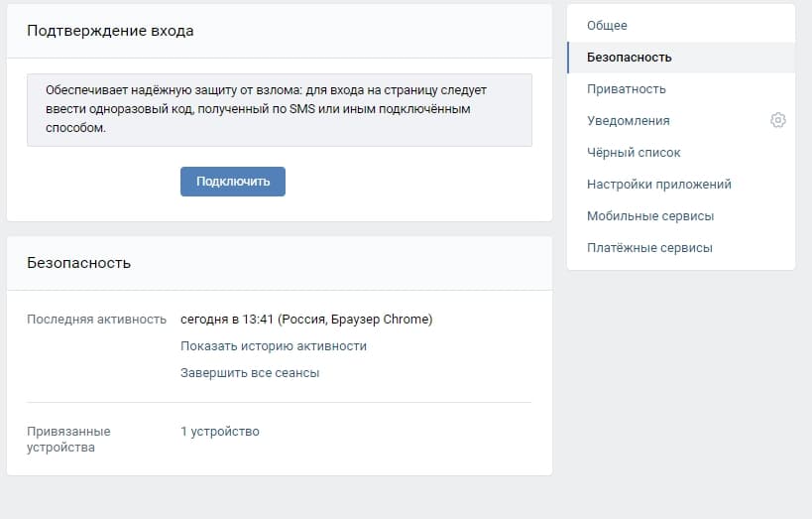Click the Последняя активность label
Screen dimensions: 812x519
tap(96, 319)
